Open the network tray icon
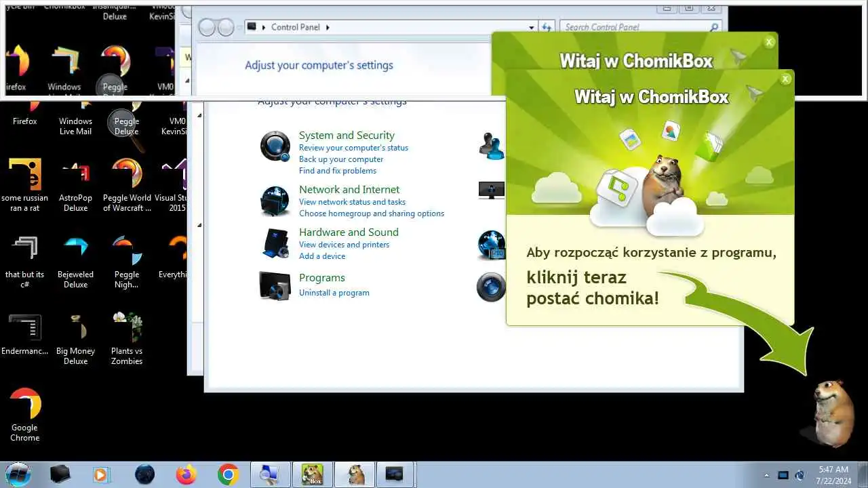 tap(800, 475)
